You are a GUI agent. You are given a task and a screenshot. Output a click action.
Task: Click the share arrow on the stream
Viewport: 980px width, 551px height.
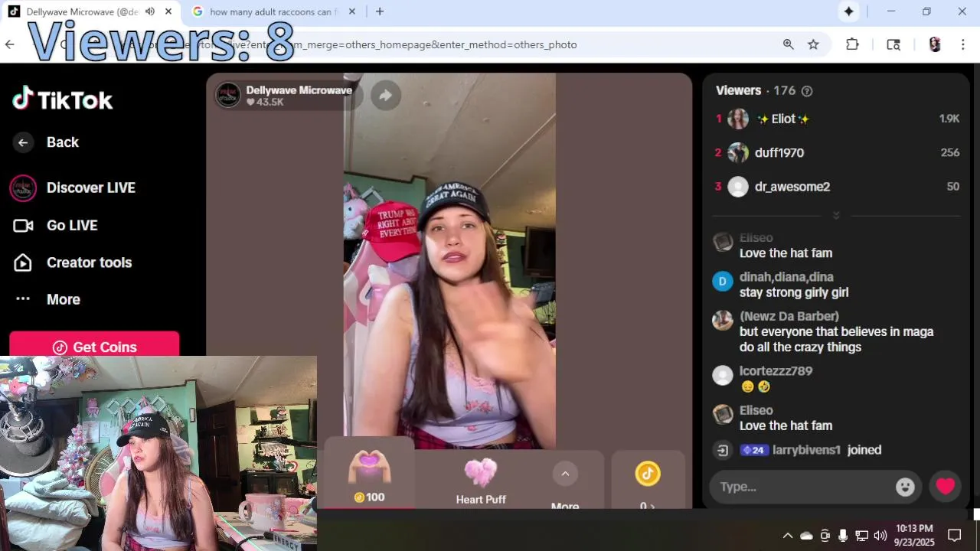[386, 95]
